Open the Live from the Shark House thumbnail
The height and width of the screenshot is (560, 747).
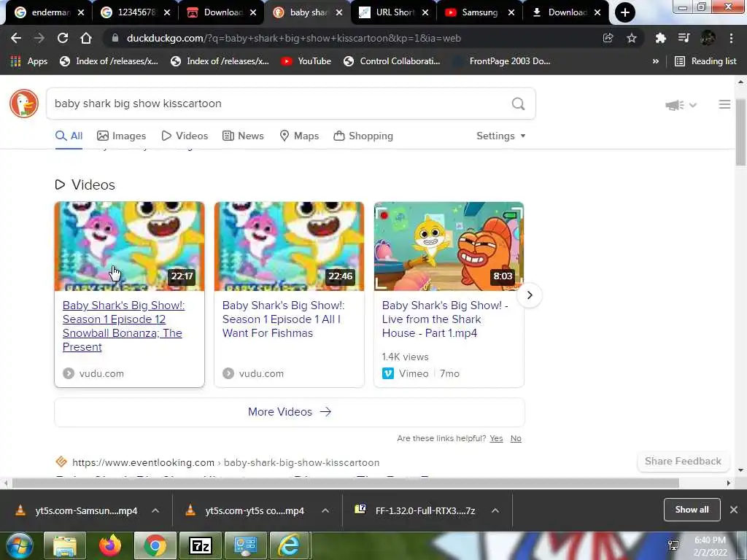coord(449,246)
